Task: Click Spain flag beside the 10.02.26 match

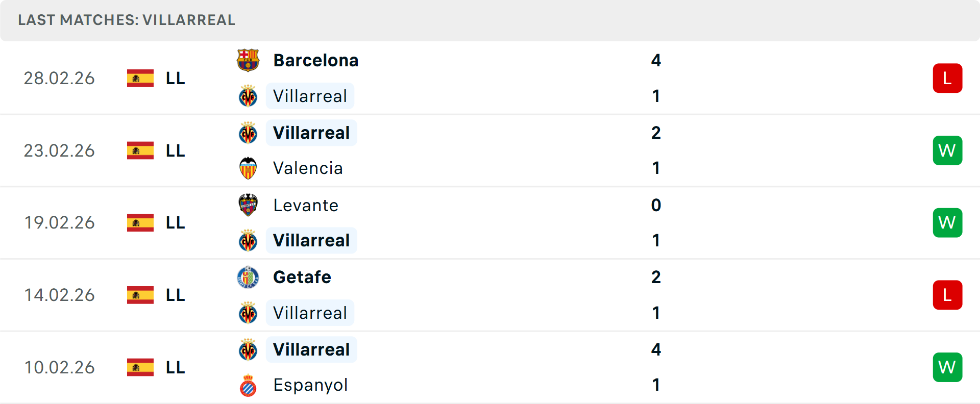Action: (140, 367)
